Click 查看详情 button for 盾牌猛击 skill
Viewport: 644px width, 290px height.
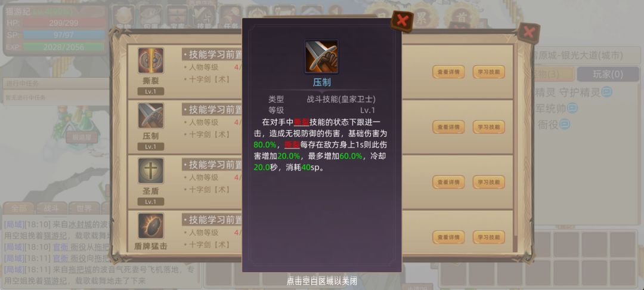[x=448, y=237]
